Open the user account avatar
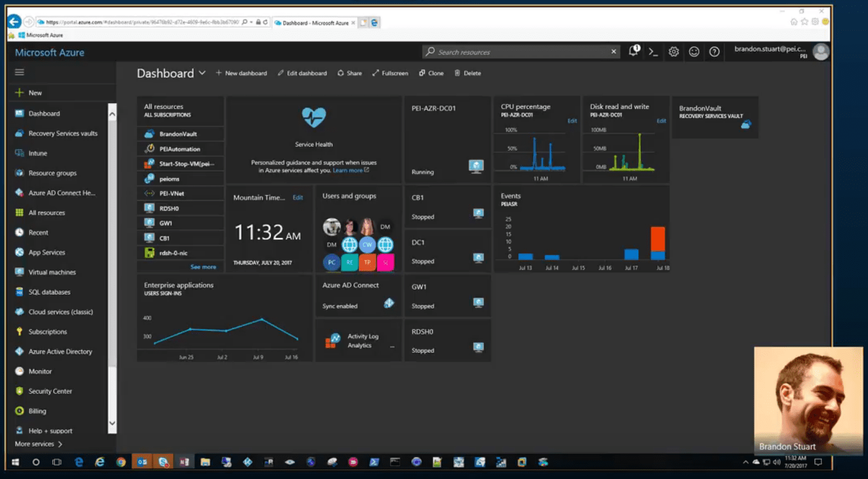Viewport: 868px width, 479px height. tap(821, 52)
